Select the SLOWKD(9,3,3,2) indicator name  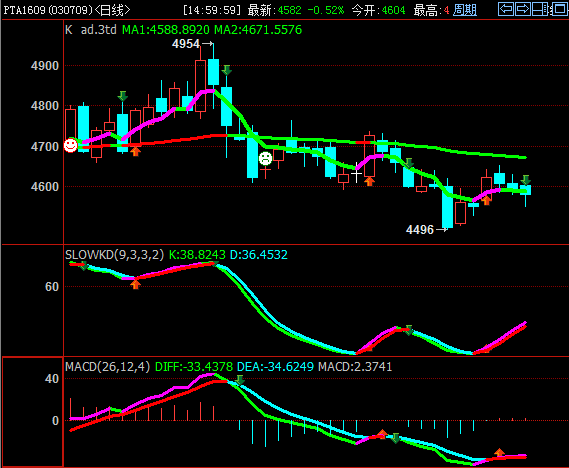[x=115, y=255]
